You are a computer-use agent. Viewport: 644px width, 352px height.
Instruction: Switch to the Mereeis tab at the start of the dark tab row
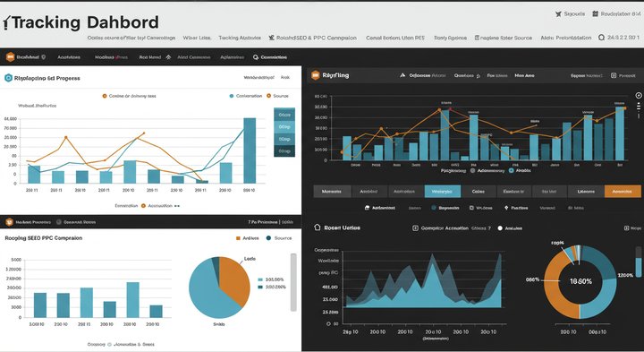[x=332, y=191]
